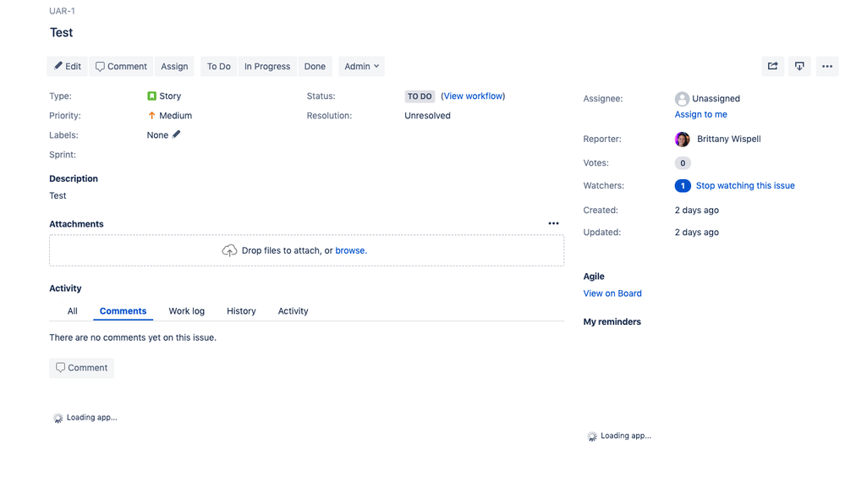Click the reporter name Brittany Wispell

728,139
